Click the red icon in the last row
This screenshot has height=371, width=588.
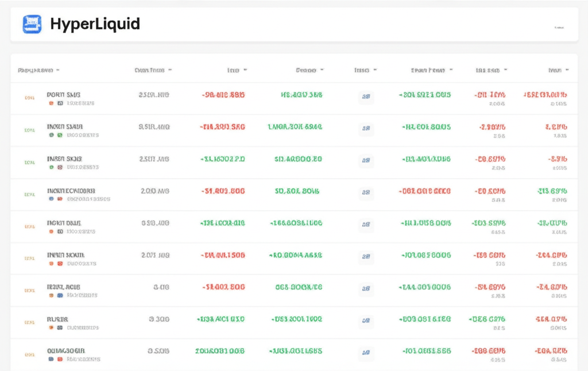point(60,360)
